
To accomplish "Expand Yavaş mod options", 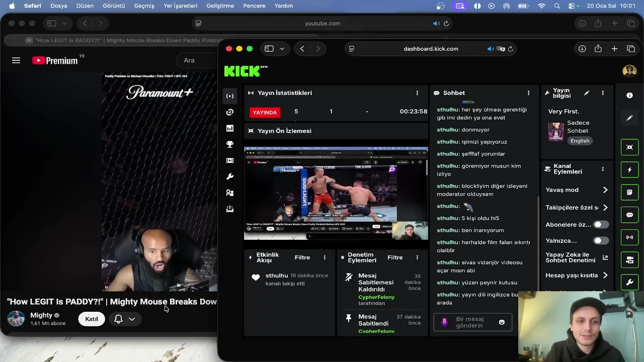I will pos(605,190).
